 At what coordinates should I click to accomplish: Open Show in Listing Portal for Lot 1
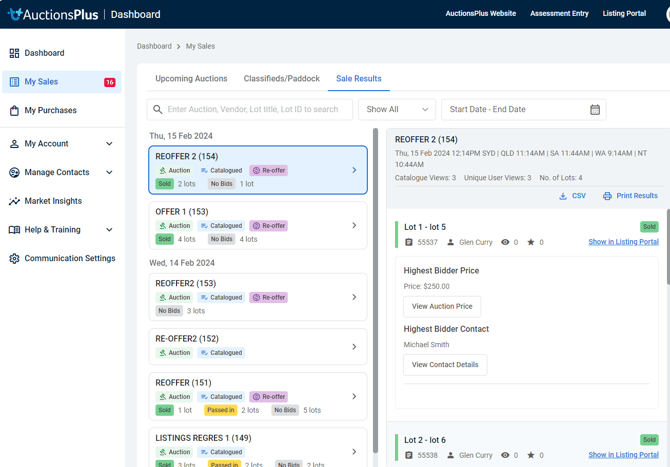(x=623, y=242)
